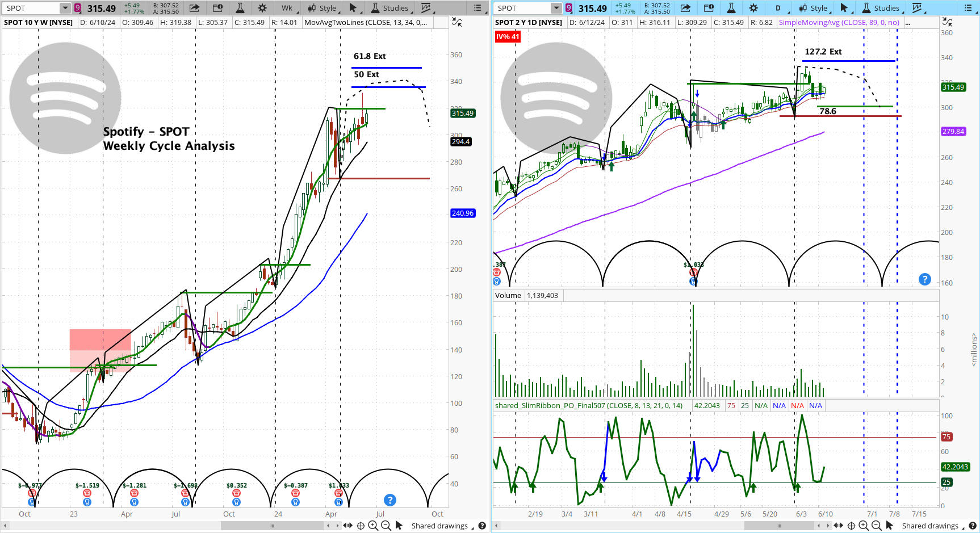Open chart settings gear on the left chart
Screen dimensions: 980x533
(x=262, y=8)
